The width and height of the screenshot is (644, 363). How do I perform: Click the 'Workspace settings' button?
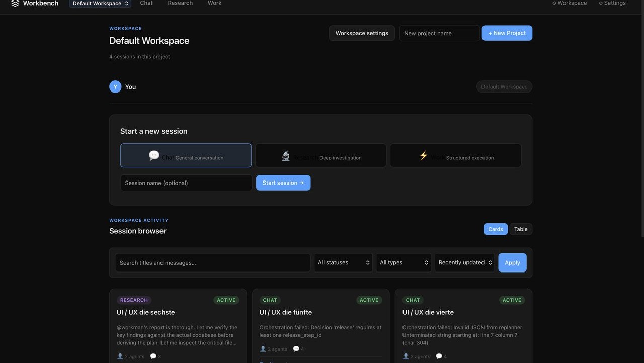362,33
